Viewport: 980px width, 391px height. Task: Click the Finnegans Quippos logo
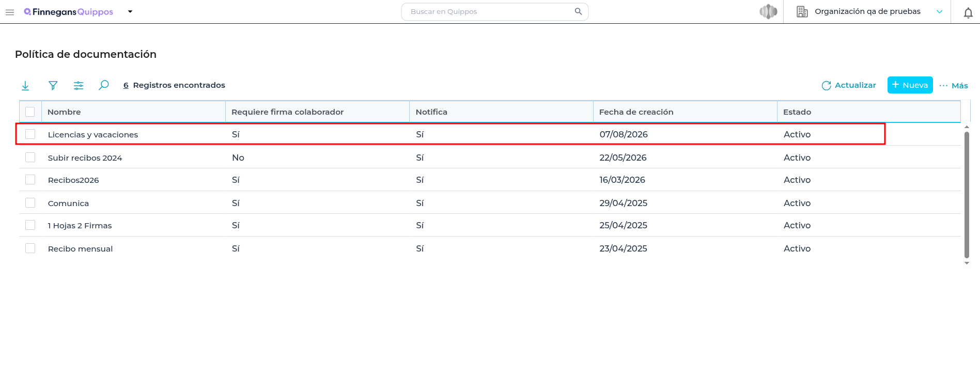(69, 12)
